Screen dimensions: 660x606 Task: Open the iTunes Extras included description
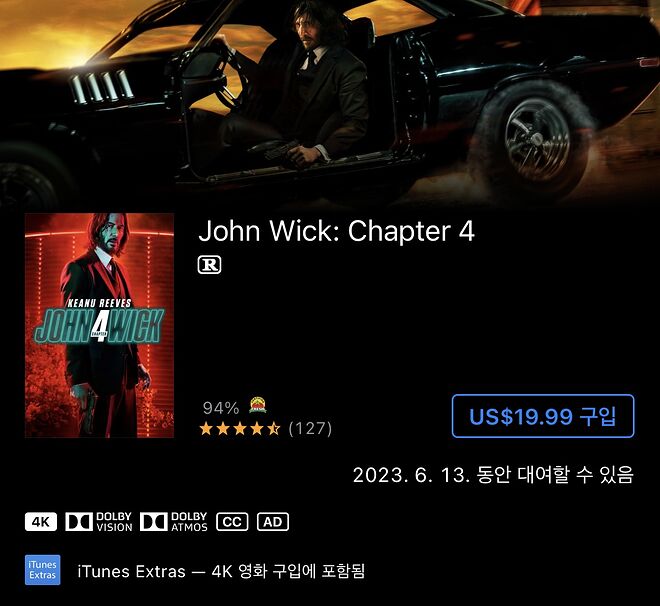pos(221,571)
